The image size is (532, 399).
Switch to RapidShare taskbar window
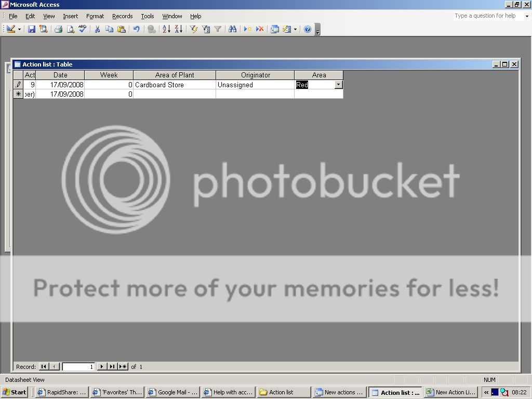pos(62,392)
